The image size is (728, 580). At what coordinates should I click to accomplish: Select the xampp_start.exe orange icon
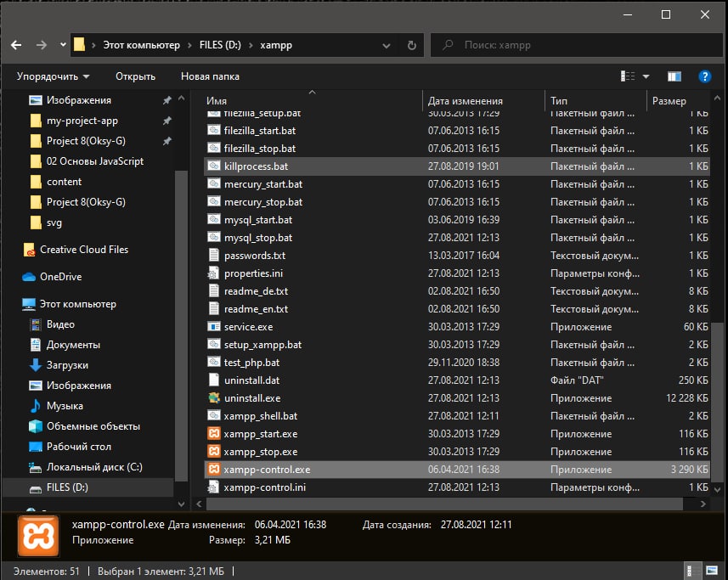[213, 434]
